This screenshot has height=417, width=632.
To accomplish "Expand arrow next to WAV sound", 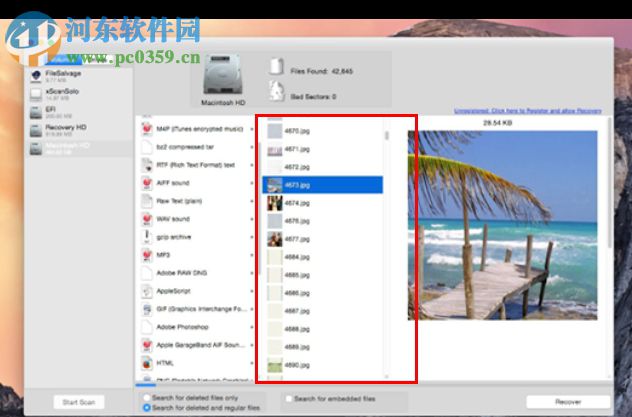I will [252, 219].
